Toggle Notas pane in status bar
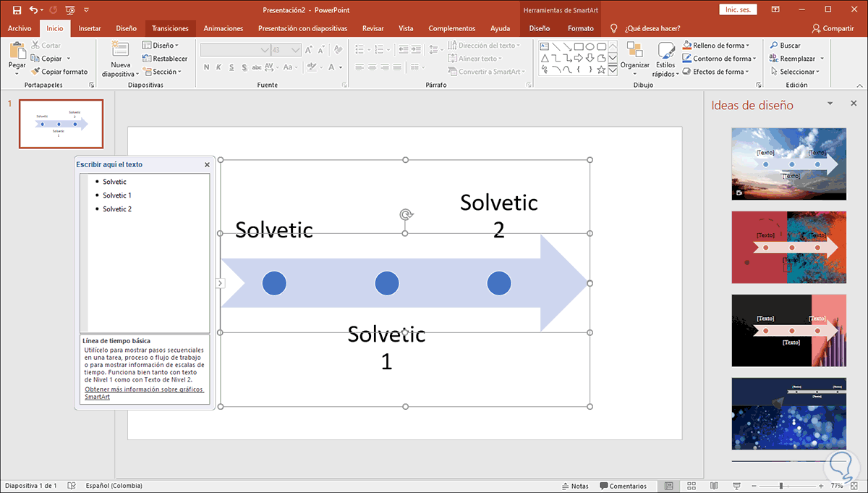This screenshot has width=868, height=493. [574, 486]
